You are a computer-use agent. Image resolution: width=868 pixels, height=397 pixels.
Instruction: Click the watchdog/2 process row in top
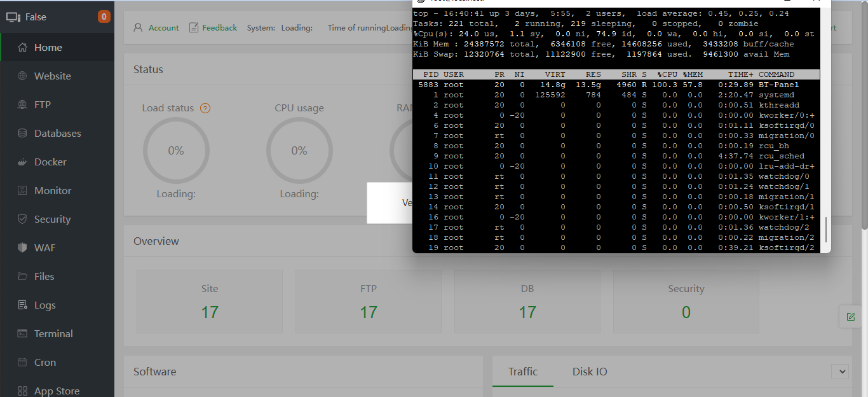pos(616,227)
